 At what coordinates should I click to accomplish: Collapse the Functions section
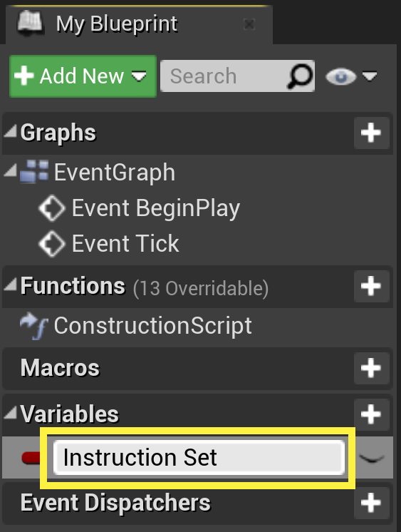coord(10,285)
